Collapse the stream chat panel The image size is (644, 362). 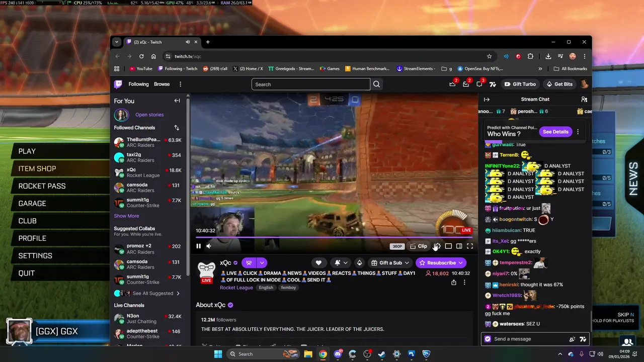(x=487, y=100)
